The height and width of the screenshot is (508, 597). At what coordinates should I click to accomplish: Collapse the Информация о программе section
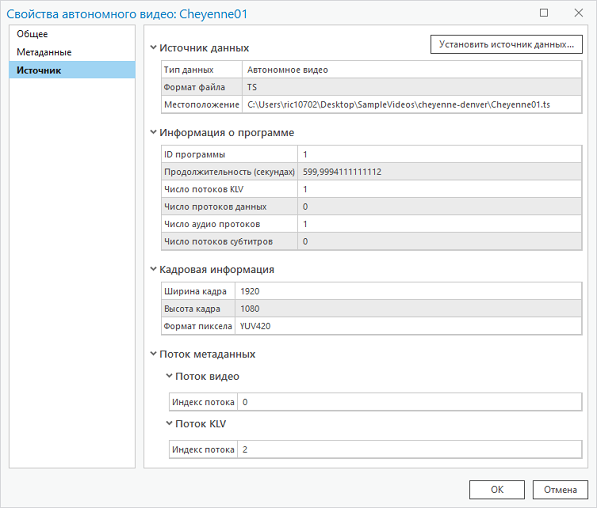[153, 132]
